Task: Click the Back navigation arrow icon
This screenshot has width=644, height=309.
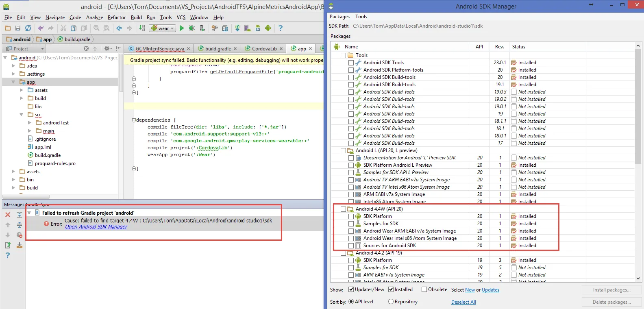Action: click(119, 28)
